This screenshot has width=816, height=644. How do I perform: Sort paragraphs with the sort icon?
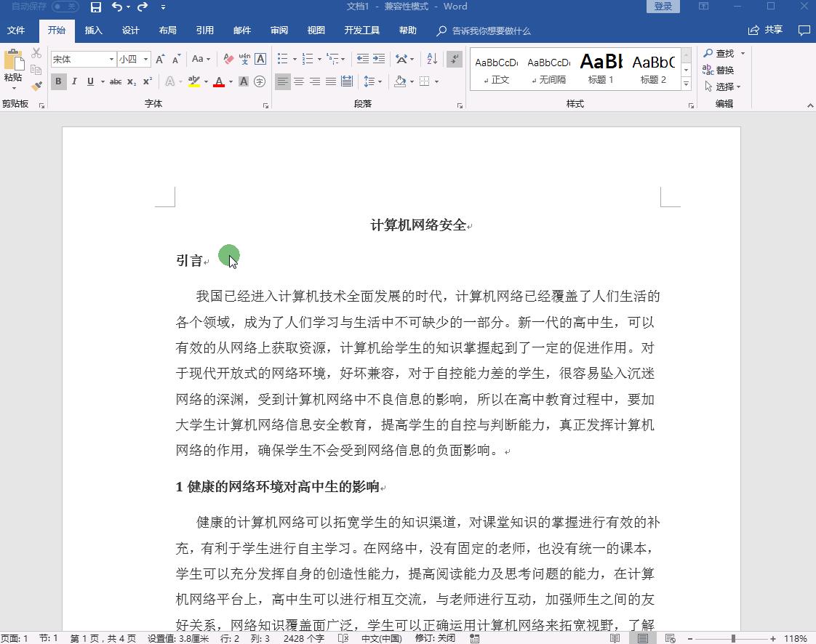pyautogui.click(x=431, y=59)
